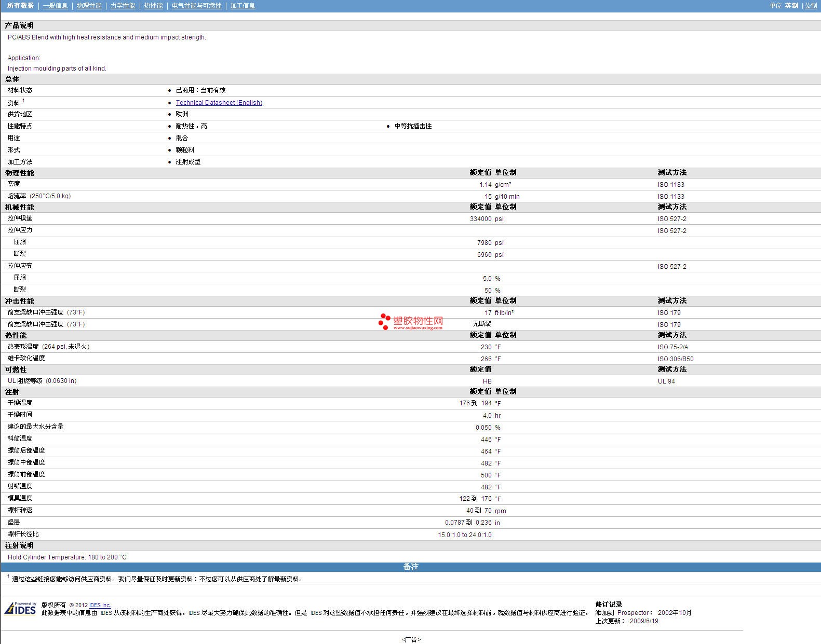
Task: Go to the 物理性能 tab
Action: (x=89, y=6)
